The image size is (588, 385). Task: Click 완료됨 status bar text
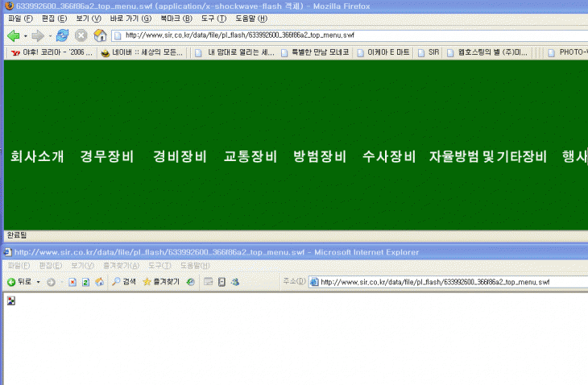point(17,235)
